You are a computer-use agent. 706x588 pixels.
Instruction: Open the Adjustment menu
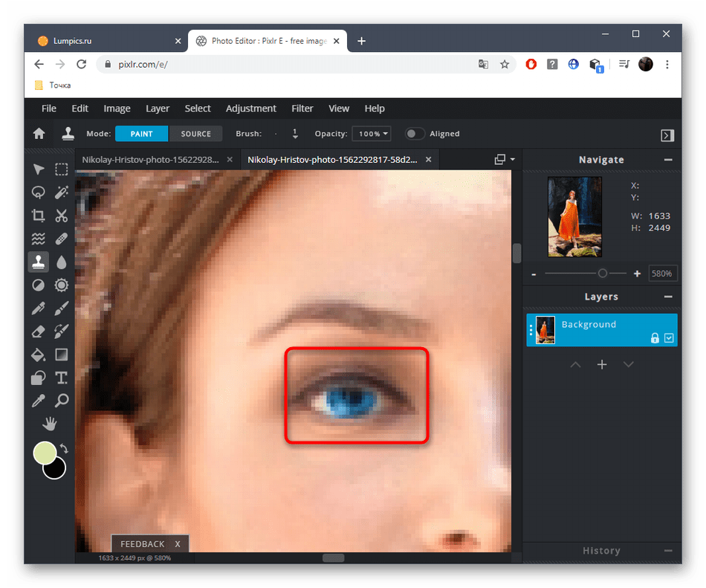250,109
